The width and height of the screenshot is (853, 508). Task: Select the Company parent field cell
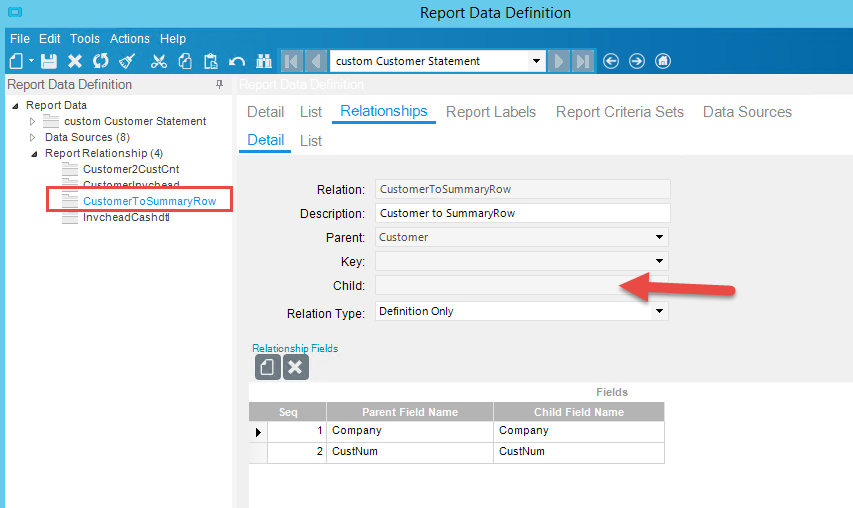point(410,431)
